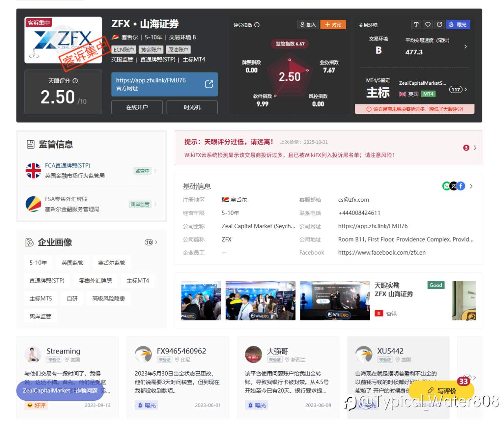Select the orange 对比 compare button
Screen dimensions: 504x426
point(334,24)
